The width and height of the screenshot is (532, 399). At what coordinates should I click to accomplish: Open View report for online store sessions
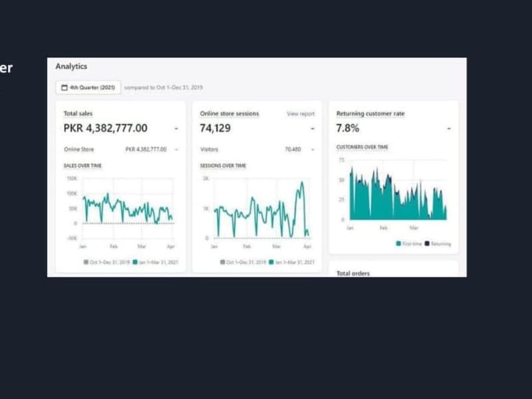[x=301, y=114]
